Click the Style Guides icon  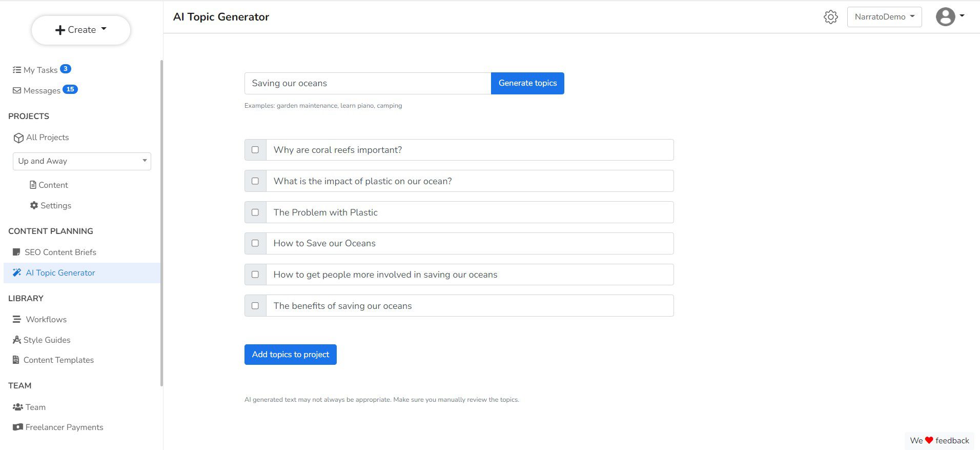17,340
